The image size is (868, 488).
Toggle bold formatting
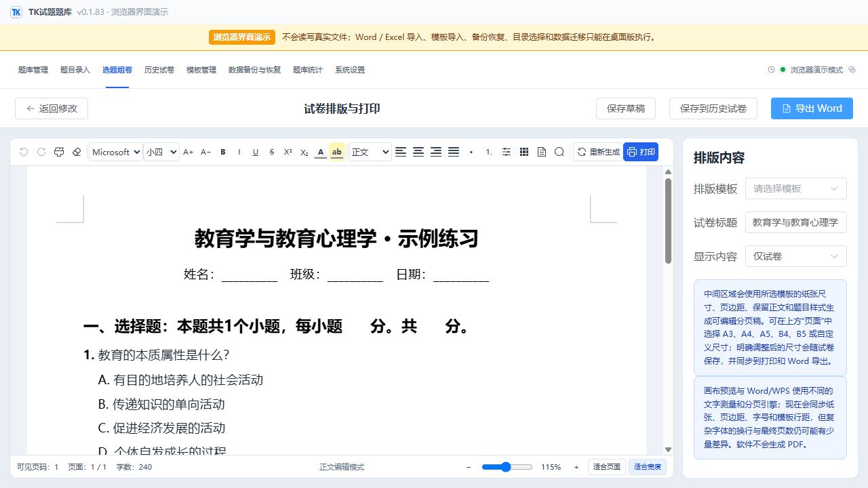[x=223, y=152]
